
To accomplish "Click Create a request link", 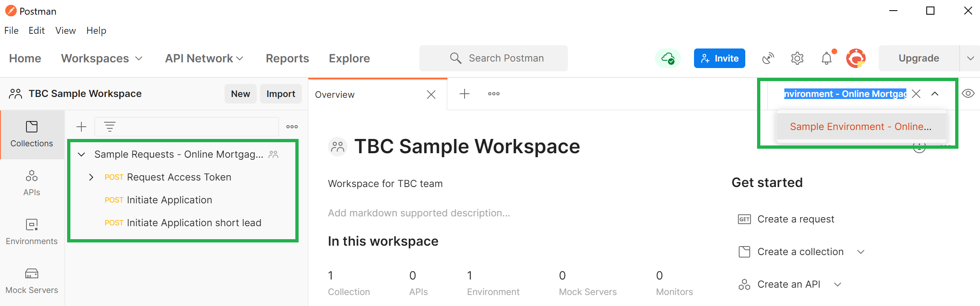I will click(x=796, y=219).
